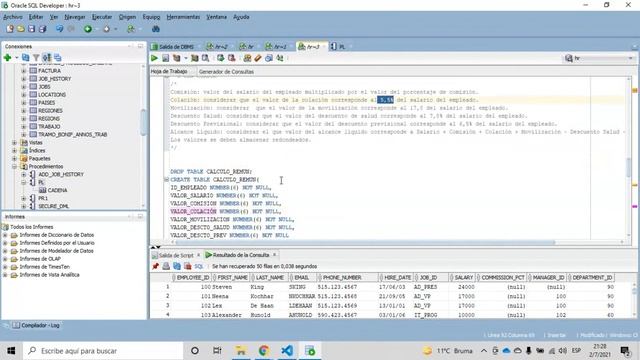Collapse the Procedimientos folder node
The image size is (640, 360).
point(14,167)
